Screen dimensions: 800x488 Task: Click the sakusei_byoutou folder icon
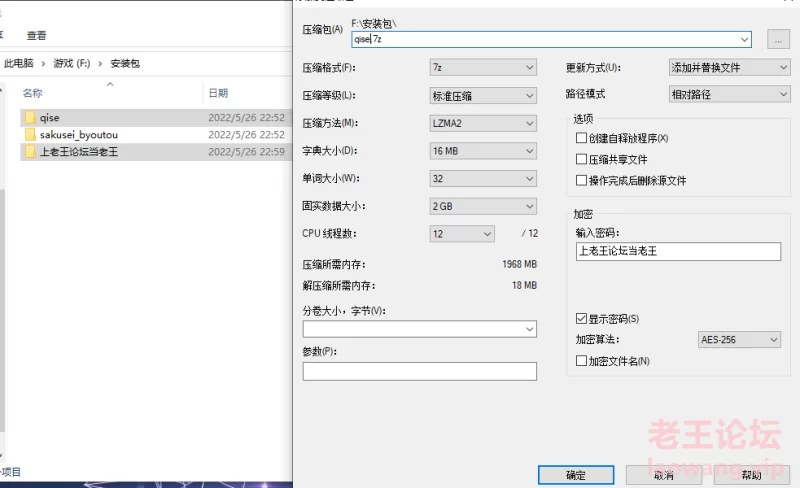click(30, 135)
